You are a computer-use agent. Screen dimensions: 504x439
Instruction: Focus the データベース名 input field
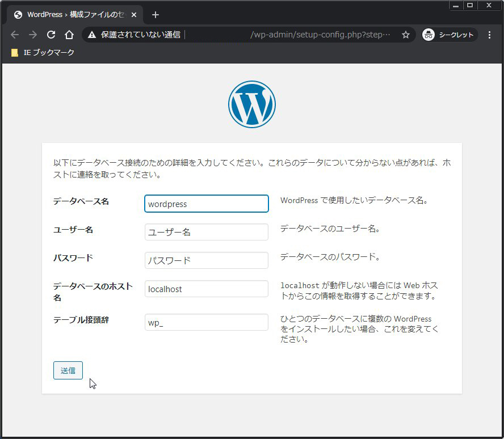tap(207, 204)
